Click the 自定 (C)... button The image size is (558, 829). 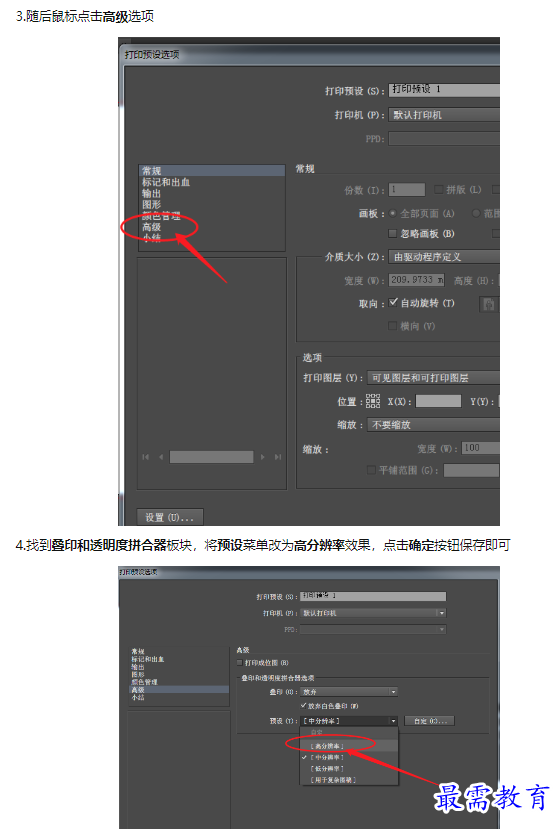coord(429,721)
